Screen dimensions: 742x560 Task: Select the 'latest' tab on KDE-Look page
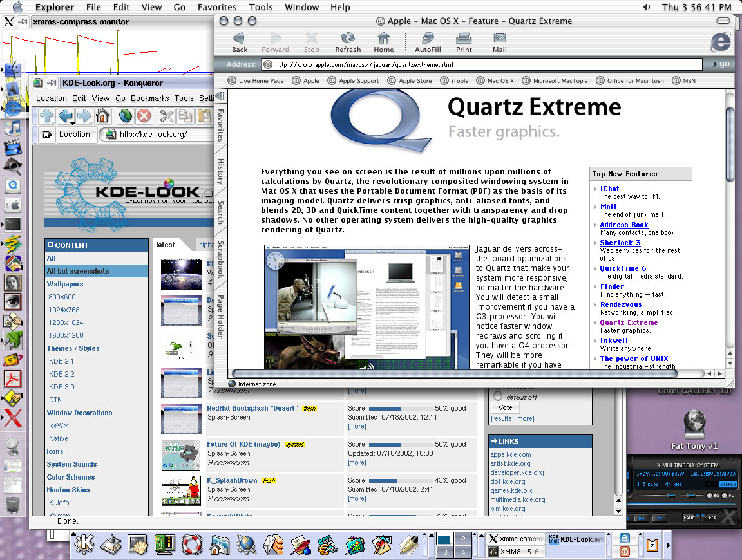pos(165,245)
